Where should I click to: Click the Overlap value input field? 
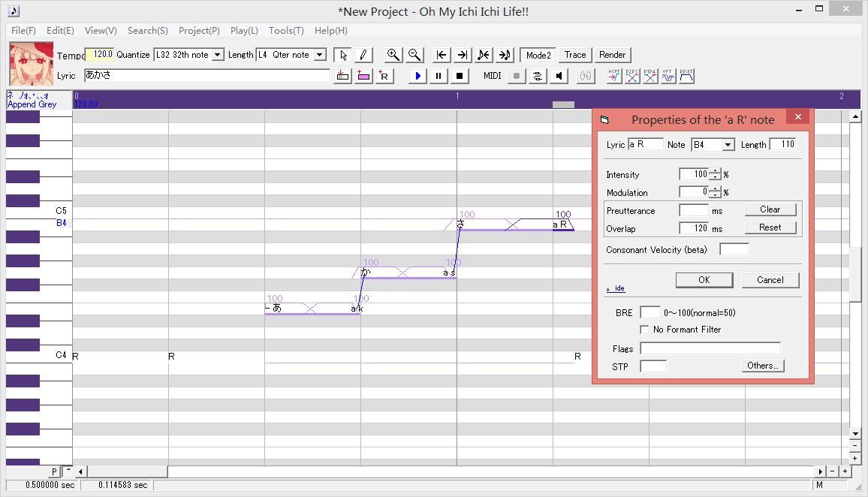[x=694, y=228]
